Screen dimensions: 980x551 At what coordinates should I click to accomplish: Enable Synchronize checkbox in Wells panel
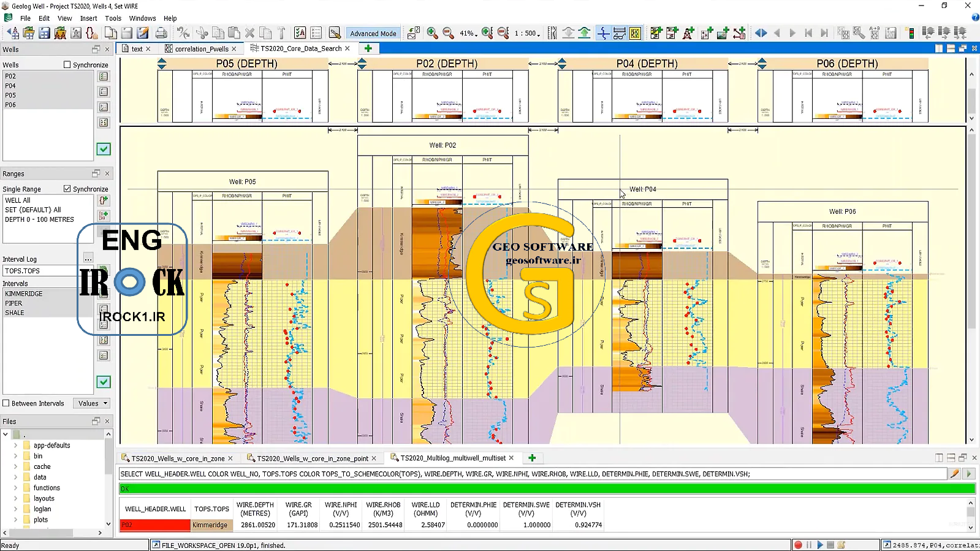click(67, 64)
